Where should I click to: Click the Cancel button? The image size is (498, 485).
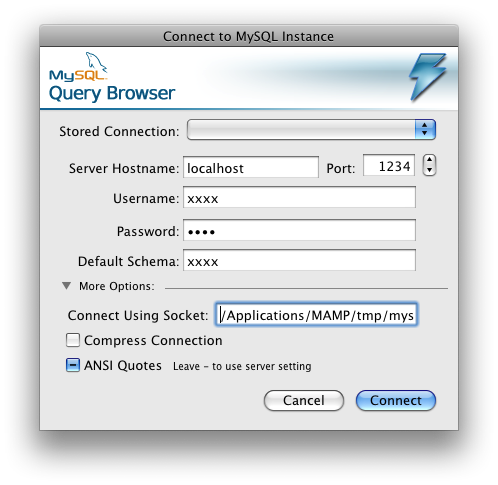[x=304, y=400]
